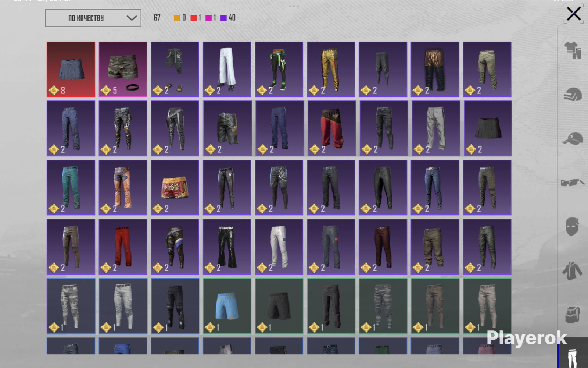The height and width of the screenshot is (368, 588).
Task: Choose the light blue shorts
Action: click(x=227, y=306)
